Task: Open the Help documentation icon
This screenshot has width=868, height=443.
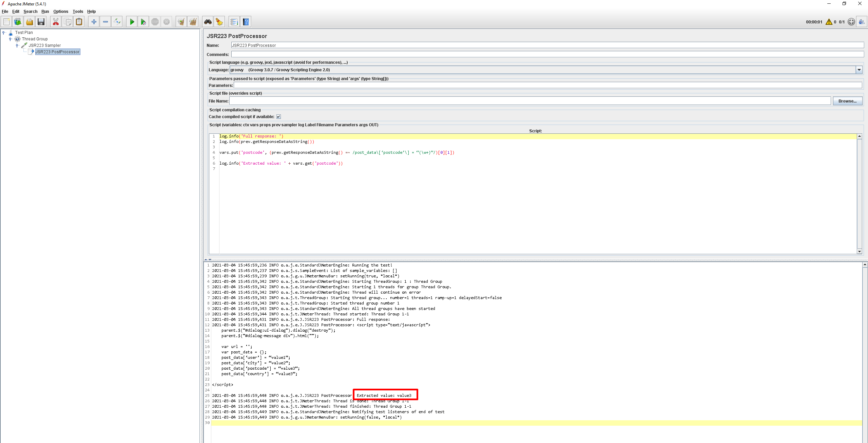Action: [246, 21]
